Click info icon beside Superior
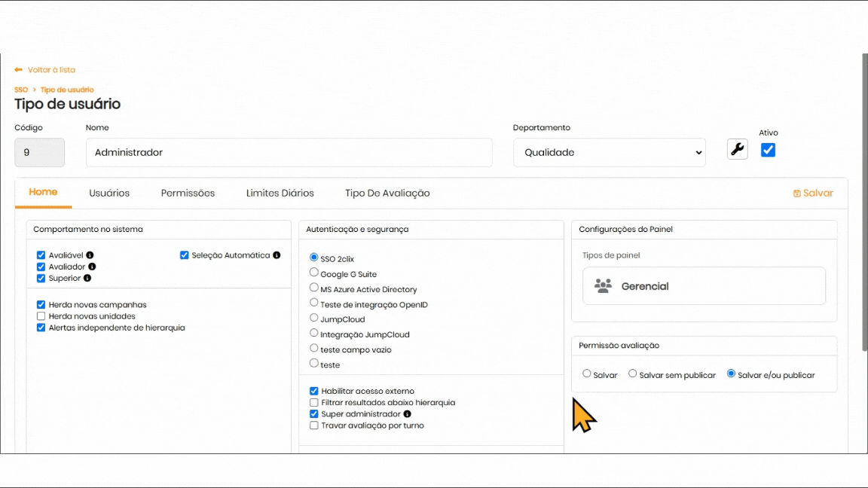The image size is (868, 488). (87, 278)
